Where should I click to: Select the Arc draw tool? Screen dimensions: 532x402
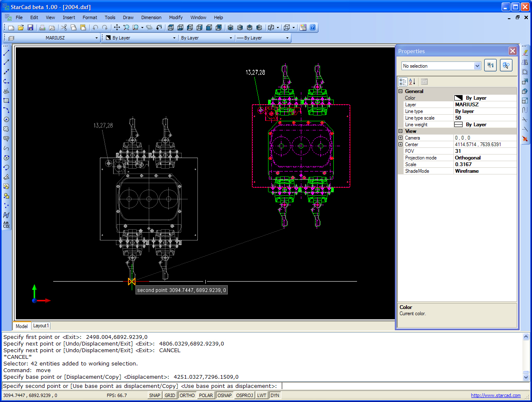click(x=6, y=110)
